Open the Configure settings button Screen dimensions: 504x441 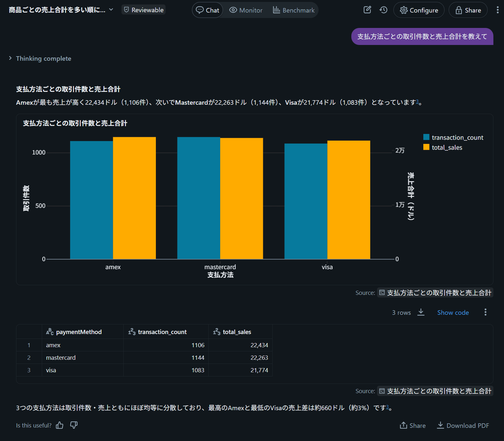tap(419, 10)
